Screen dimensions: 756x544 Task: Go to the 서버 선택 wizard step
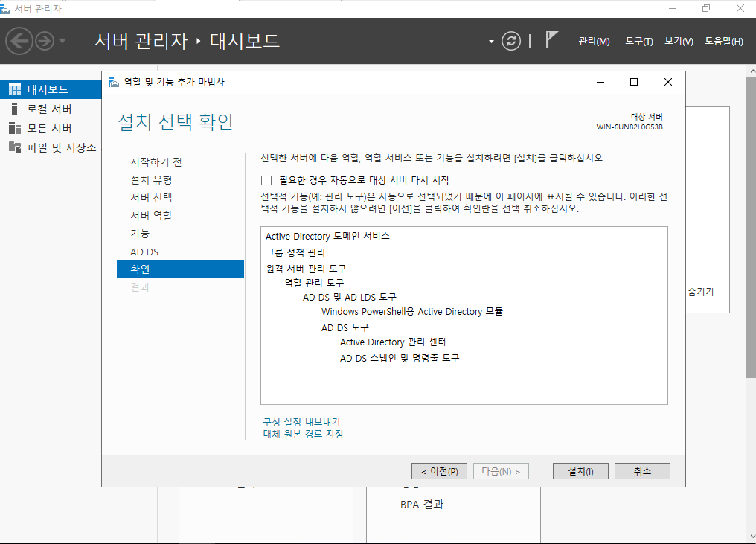coord(151,198)
